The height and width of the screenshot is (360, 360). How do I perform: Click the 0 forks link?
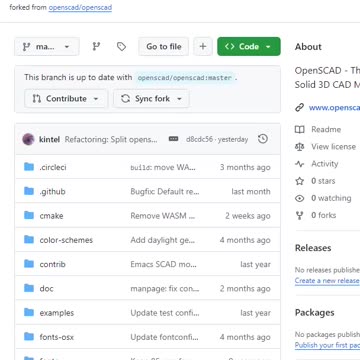coord(324,215)
